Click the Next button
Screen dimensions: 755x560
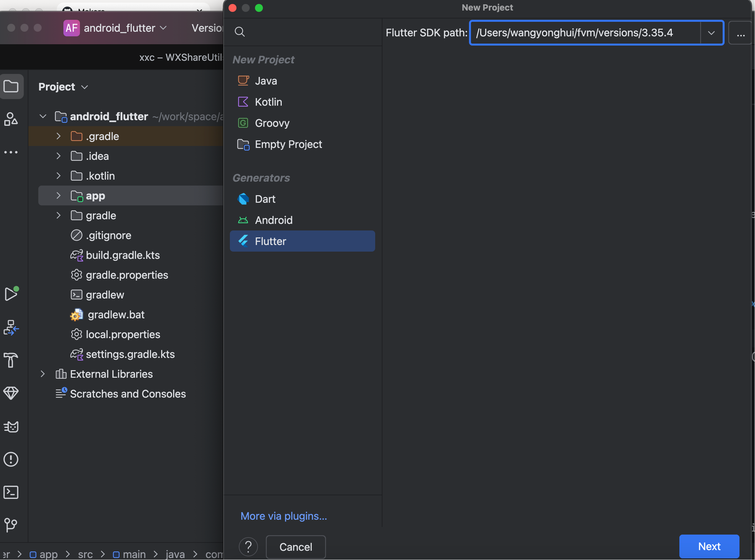(709, 546)
